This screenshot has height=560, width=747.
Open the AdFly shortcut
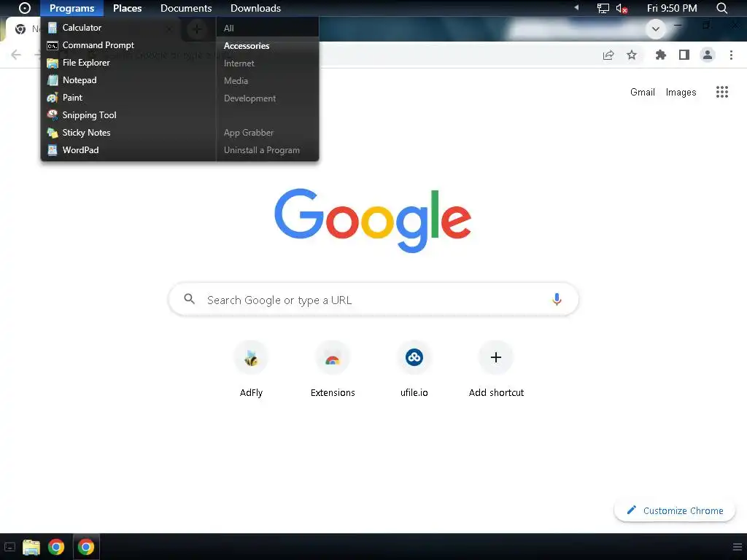click(251, 369)
